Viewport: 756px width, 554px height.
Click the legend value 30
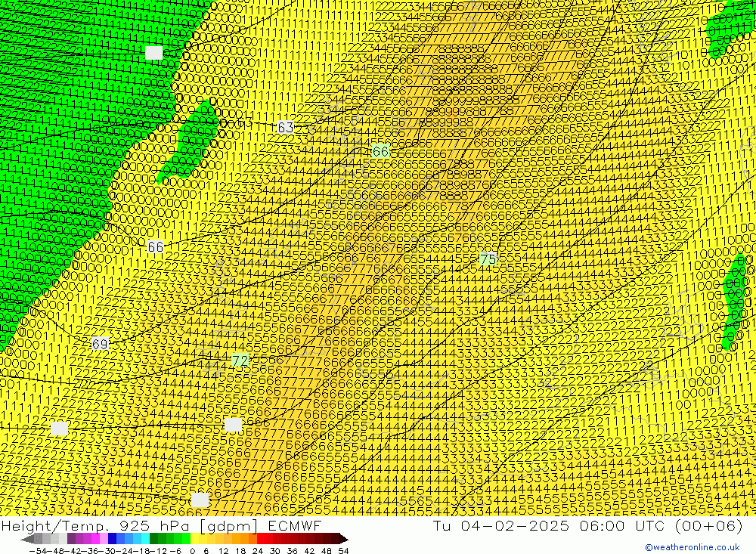point(275,551)
